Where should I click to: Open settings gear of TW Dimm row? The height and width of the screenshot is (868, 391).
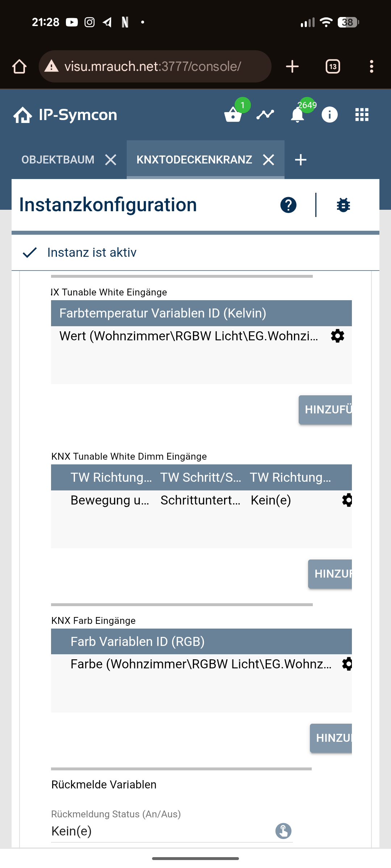pyautogui.click(x=347, y=500)
